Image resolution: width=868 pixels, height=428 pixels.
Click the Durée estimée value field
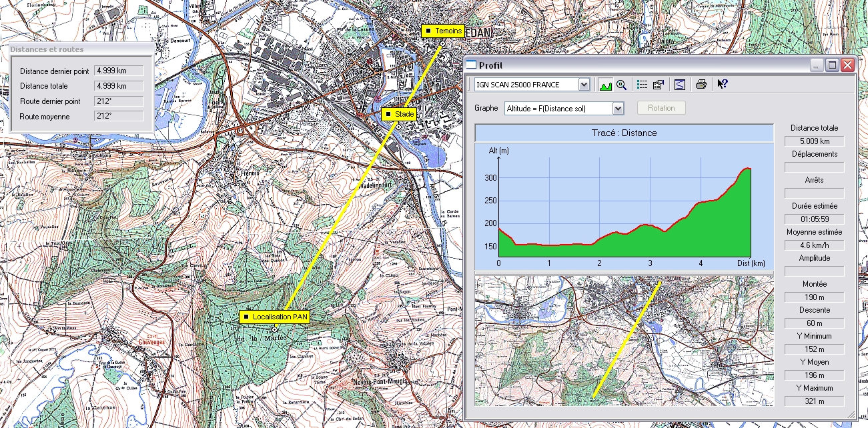tap(814, 219)
